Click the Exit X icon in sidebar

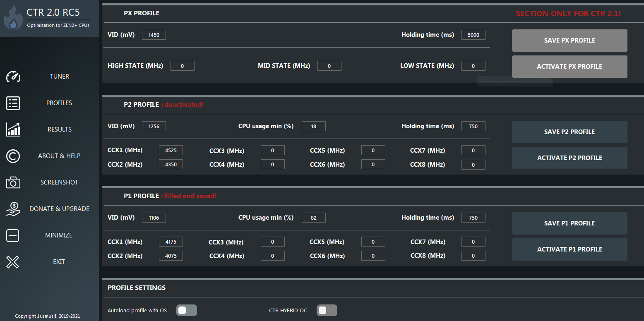[13, 262]
